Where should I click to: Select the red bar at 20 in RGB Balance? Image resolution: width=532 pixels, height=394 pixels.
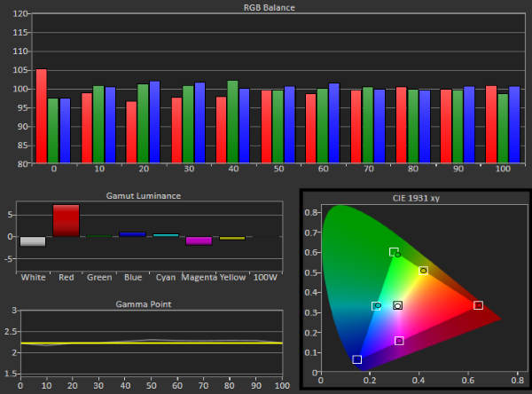tap(131, 132)
